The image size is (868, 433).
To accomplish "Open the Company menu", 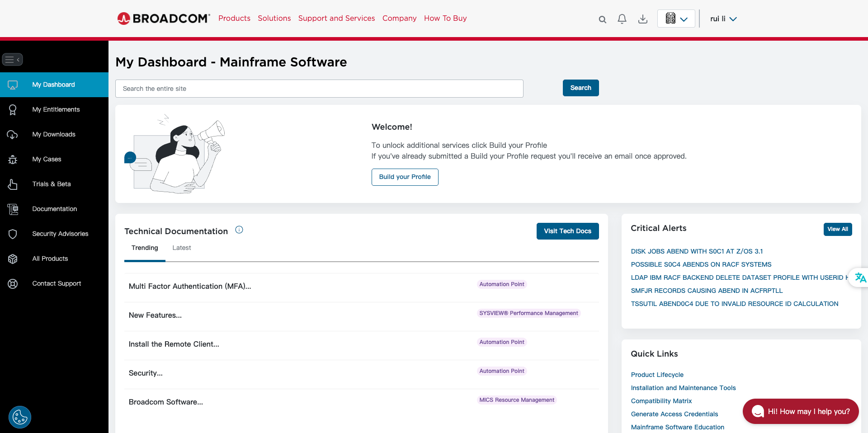I will pyautogui.click(x=400, y=19).
